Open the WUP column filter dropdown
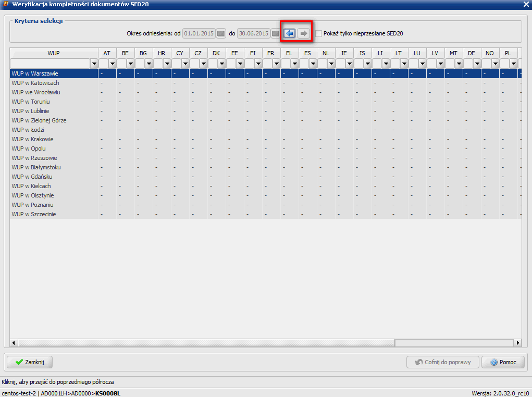This screenshot has width=532, height=397. click(94, 64)
